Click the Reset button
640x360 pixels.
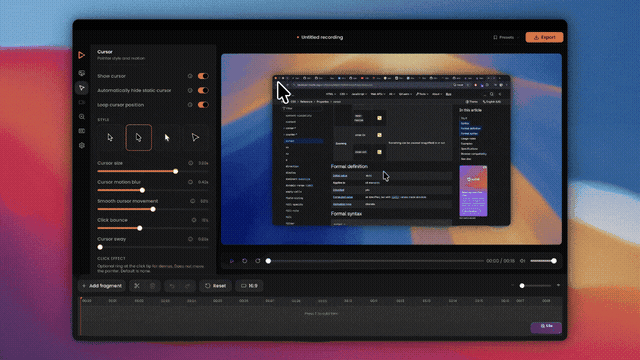pos(216,286)
